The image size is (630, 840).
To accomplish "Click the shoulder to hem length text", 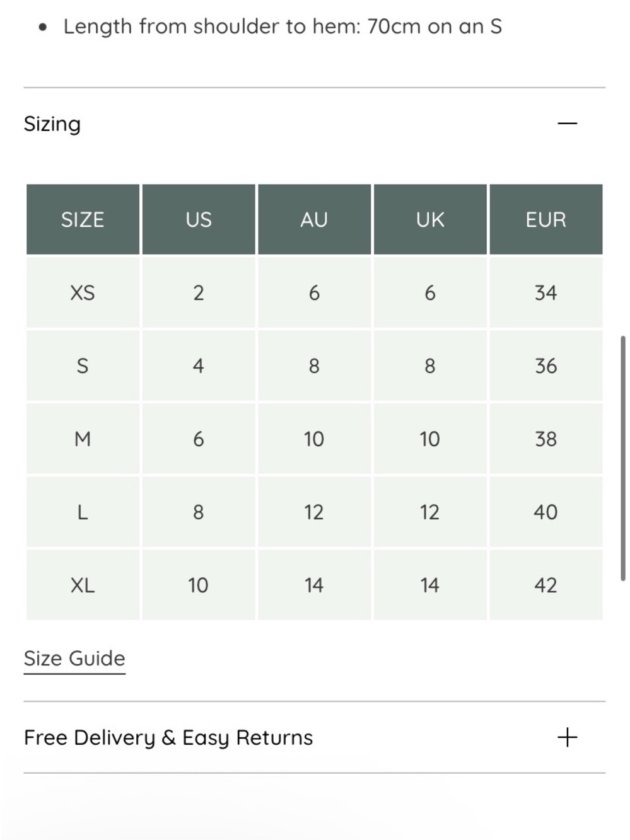I will [x=283, y=26].
